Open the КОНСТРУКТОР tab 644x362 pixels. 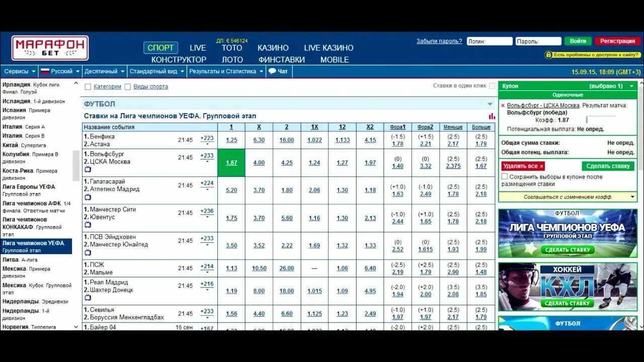(179, 59)
